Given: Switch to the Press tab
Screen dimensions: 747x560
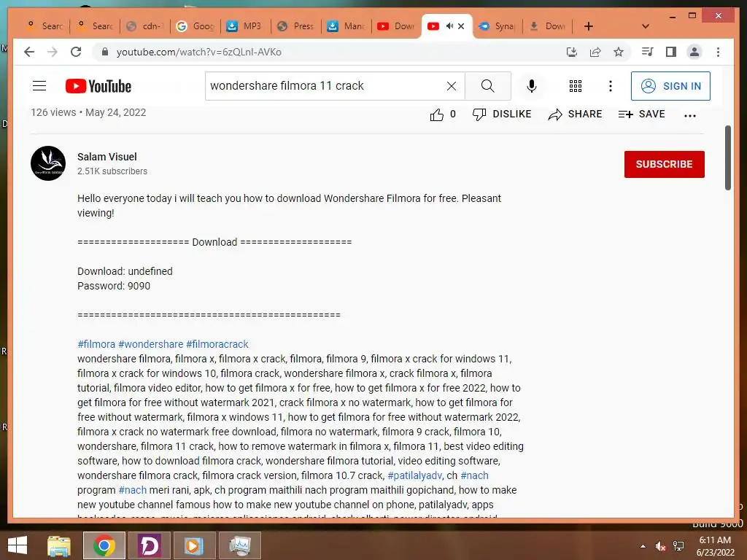Looking at the screenshot, I should (x=296, y=26).
